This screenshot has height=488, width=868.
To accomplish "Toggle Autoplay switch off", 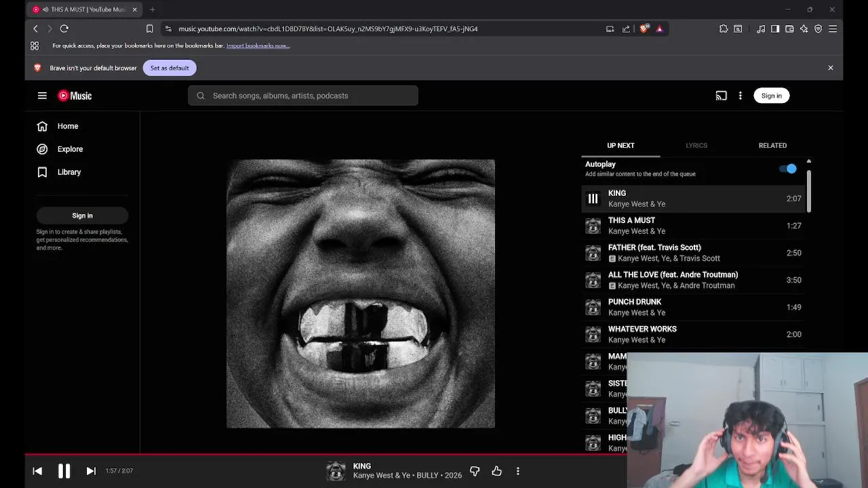I will [x=788, y=169].
